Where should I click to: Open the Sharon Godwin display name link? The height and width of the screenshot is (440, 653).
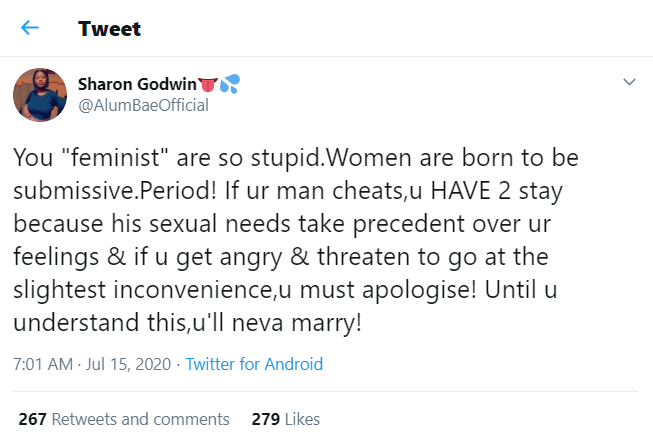pyautogui.click(x=137, y=80)
